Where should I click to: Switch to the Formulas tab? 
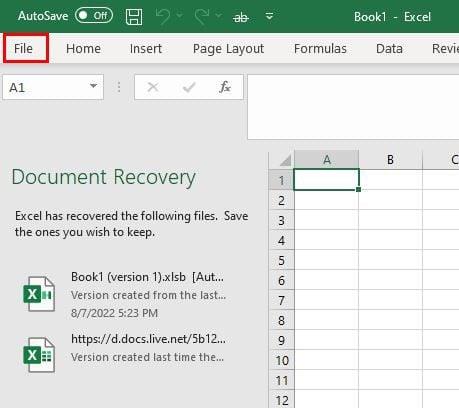320,49
